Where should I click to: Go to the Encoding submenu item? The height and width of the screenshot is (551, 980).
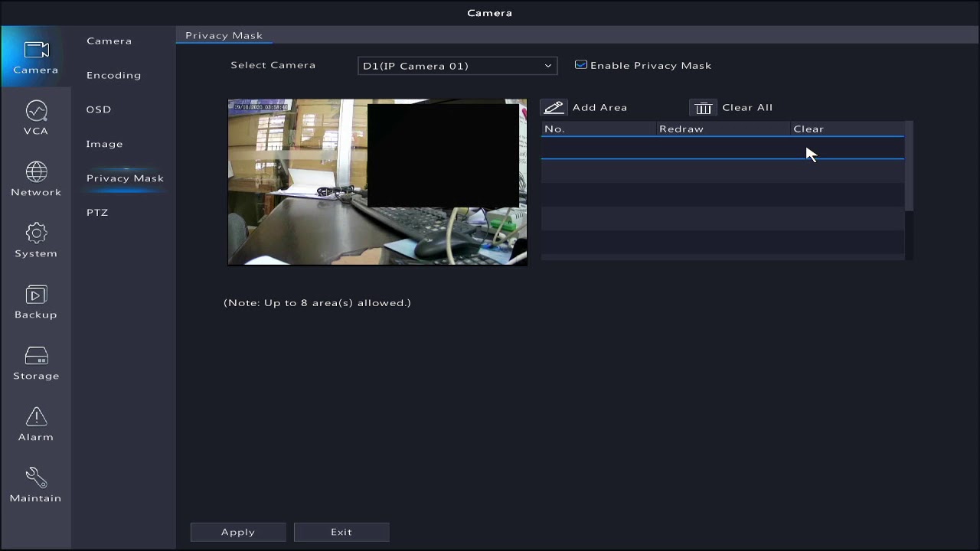(x=113, y=75)
